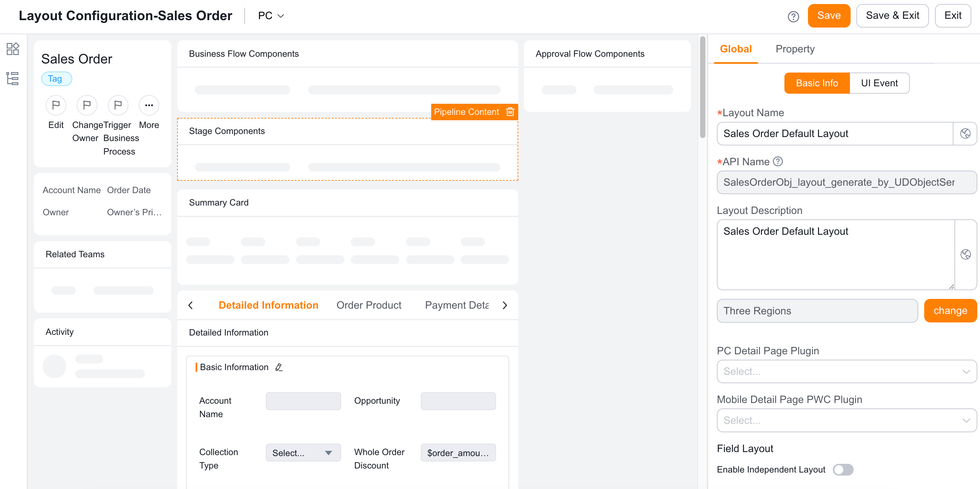Click the Detailed Information section heading
Screen dimensions: 980x489
[228, 332]
